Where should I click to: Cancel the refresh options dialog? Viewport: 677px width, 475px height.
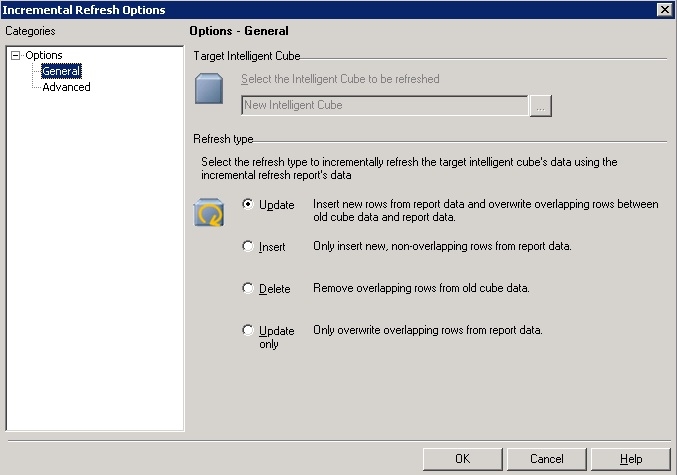[x=546, y=459]
